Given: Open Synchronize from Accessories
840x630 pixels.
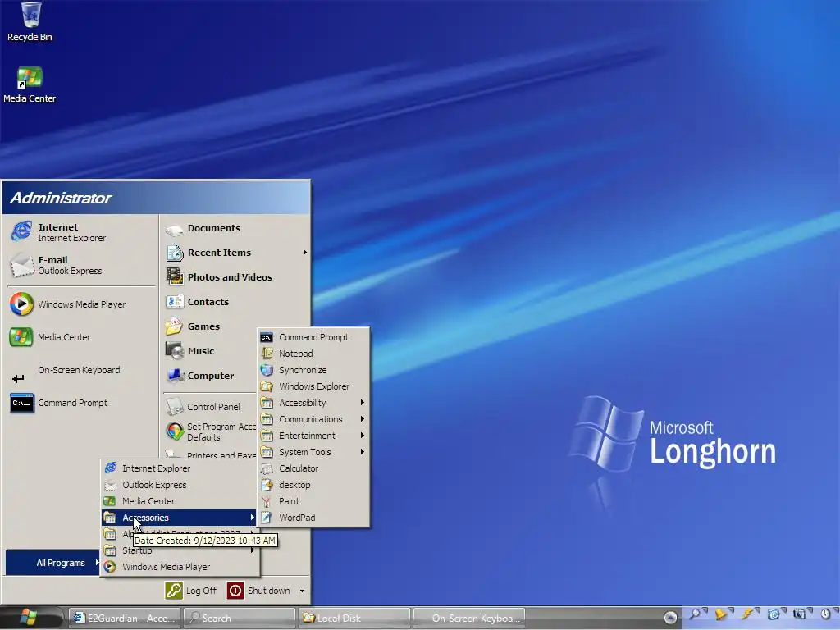Looking at the screenshot, I should pyautogui.click(x=313, y=370).
